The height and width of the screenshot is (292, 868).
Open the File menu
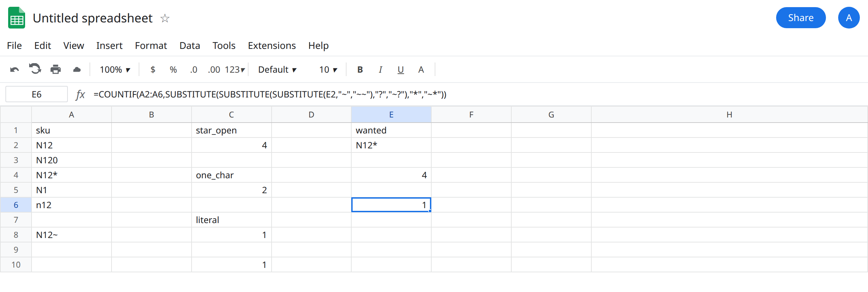[14, 45]
